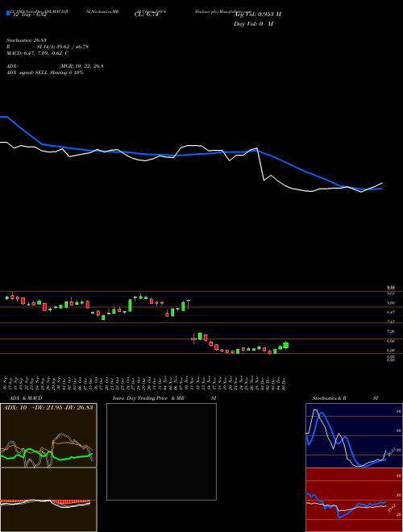
Task: Click the 6.66 price axis label
Action: (390, 341)
